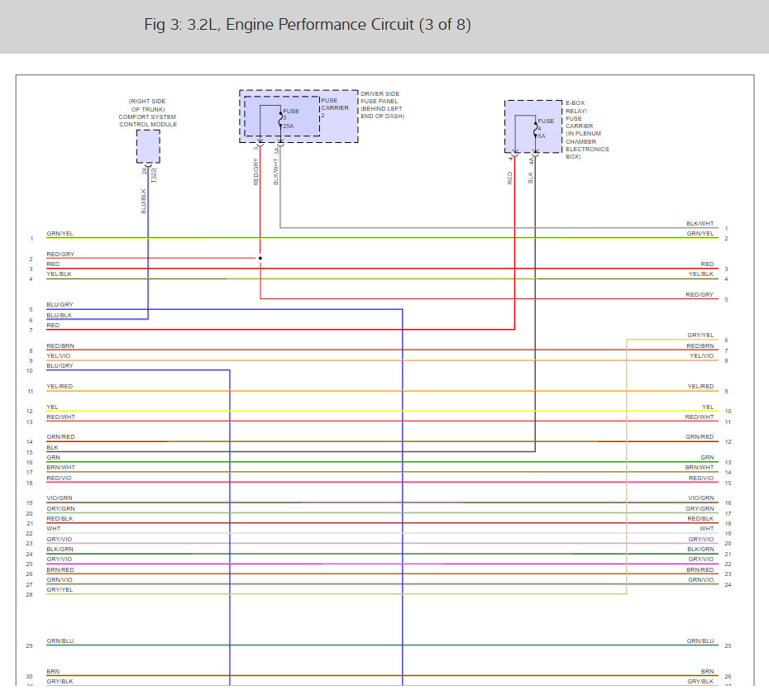Click BLK/WHT label at right pin 1

click(700, 223)
